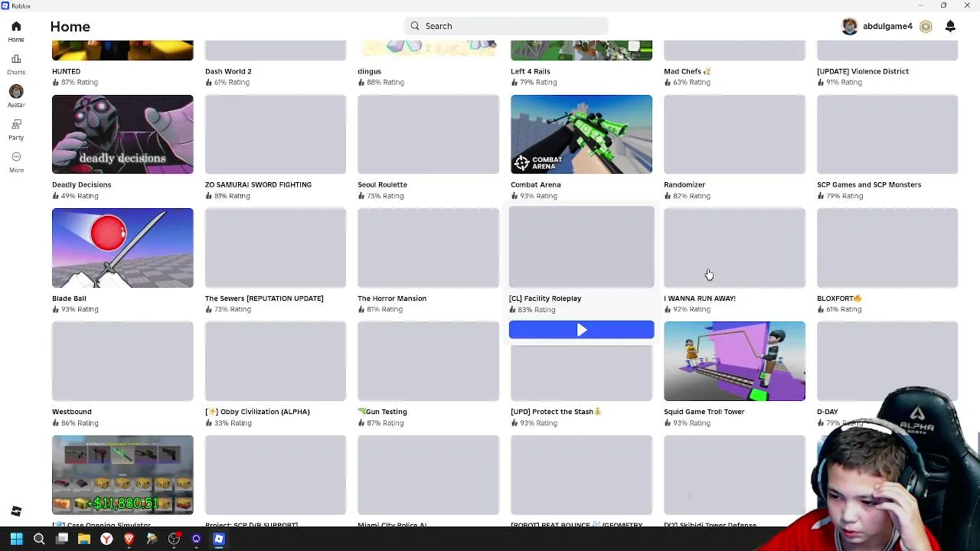Open OBS Studio from the taskbar

click(174, 539)
